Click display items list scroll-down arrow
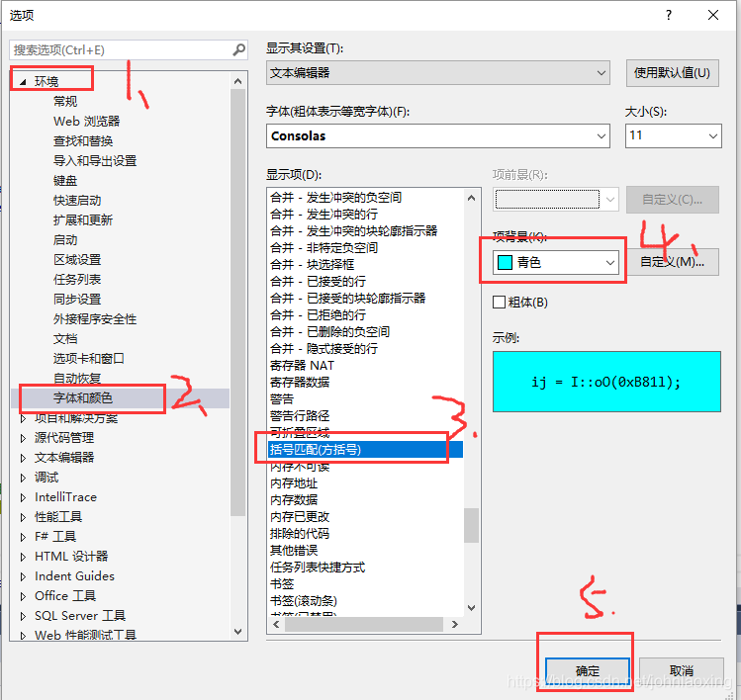Viewport: 741px width, 700px height. point(471,608)
